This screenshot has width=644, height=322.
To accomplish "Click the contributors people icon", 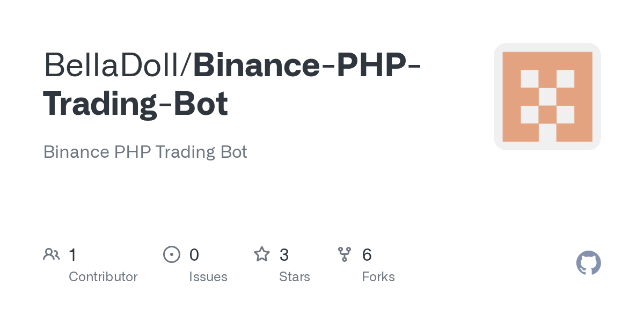I will tap(52, 254).
